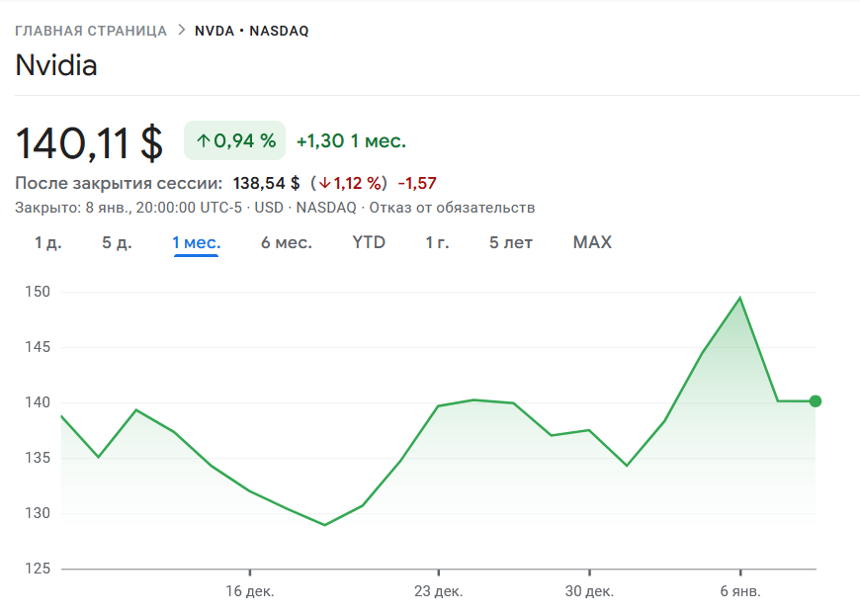
Task: Click the Nvidia company heading
Action: [x=56, y=65]
